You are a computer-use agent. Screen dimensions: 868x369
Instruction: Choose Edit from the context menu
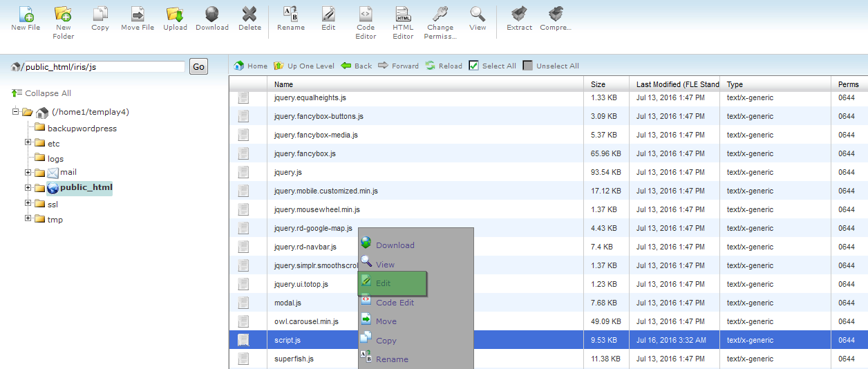point(392,283)
